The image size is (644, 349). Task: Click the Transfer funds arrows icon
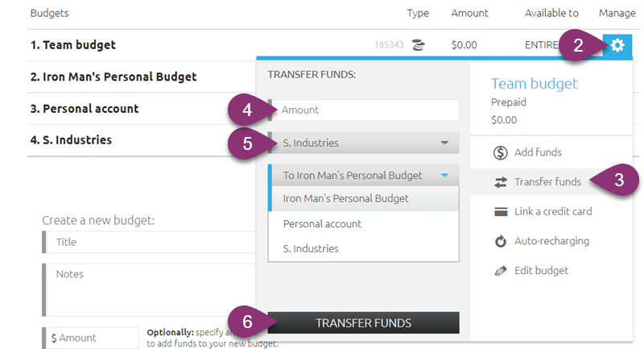point(500,182)
